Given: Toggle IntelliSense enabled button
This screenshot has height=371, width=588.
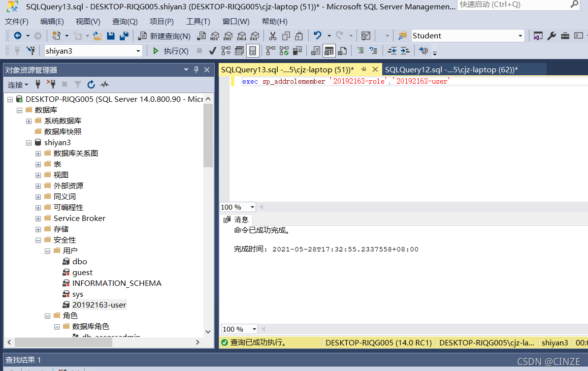Looking at the screenshot, I should tap(253, 51).
